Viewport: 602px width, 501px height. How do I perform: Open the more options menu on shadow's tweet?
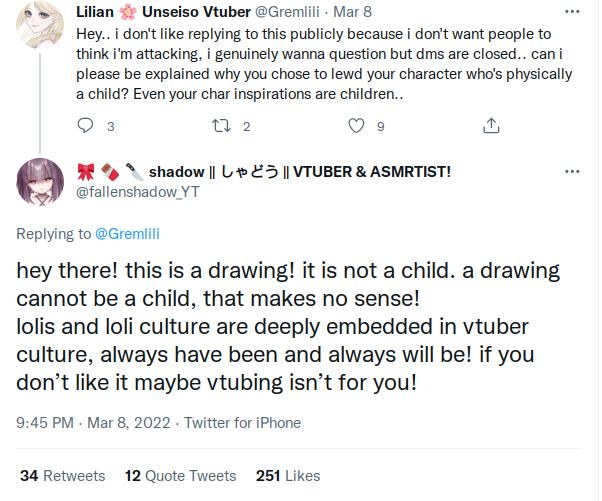click(x=572, y=171)
